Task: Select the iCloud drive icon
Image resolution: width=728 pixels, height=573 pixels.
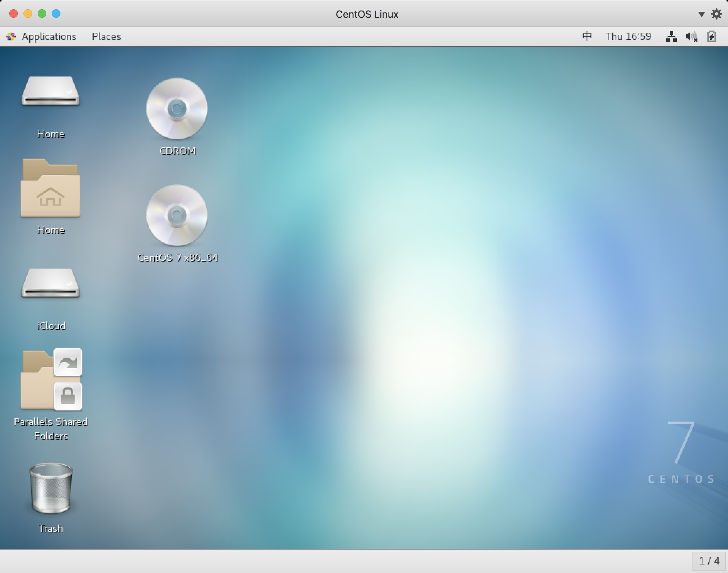Action: 50,283
